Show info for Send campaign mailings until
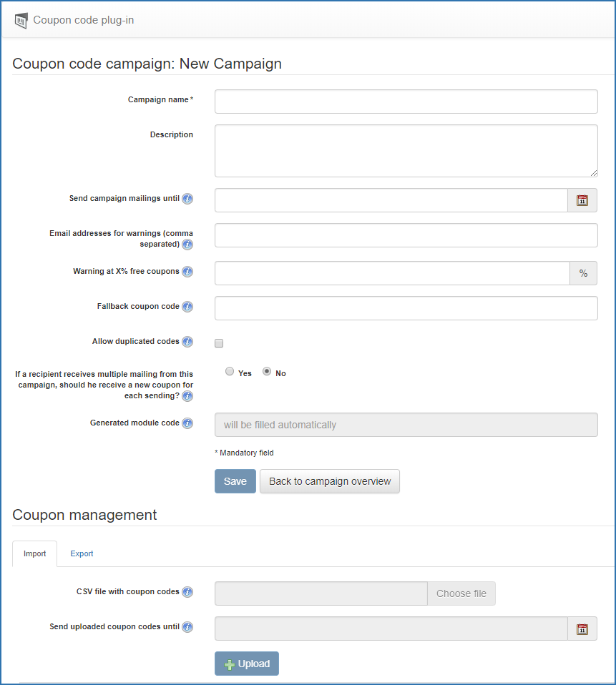The width and height of the screenshot is (616, 685). pos(187,199)
